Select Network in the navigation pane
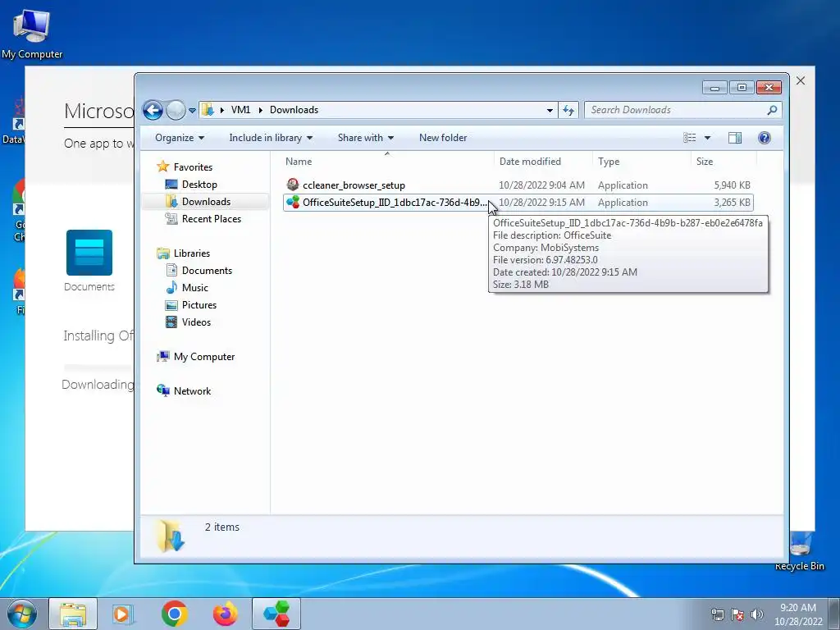 (192, 391)
